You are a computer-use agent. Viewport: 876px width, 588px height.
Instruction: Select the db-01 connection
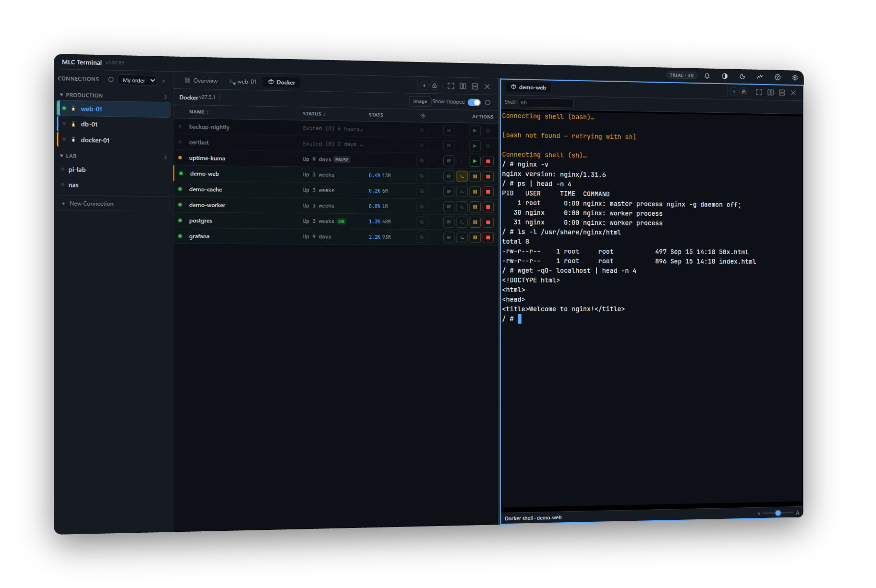point(114,124)
